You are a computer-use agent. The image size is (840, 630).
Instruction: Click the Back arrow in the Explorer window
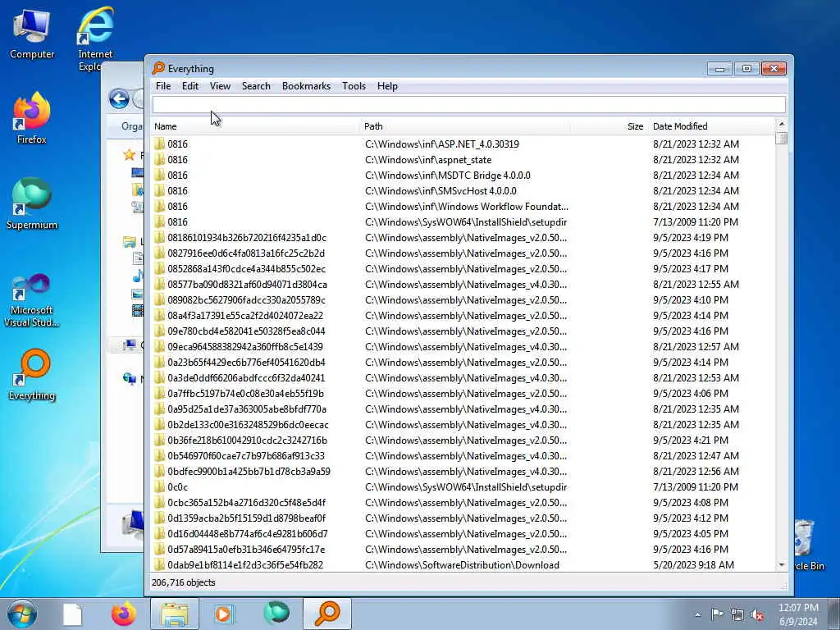tap(119, 99)
